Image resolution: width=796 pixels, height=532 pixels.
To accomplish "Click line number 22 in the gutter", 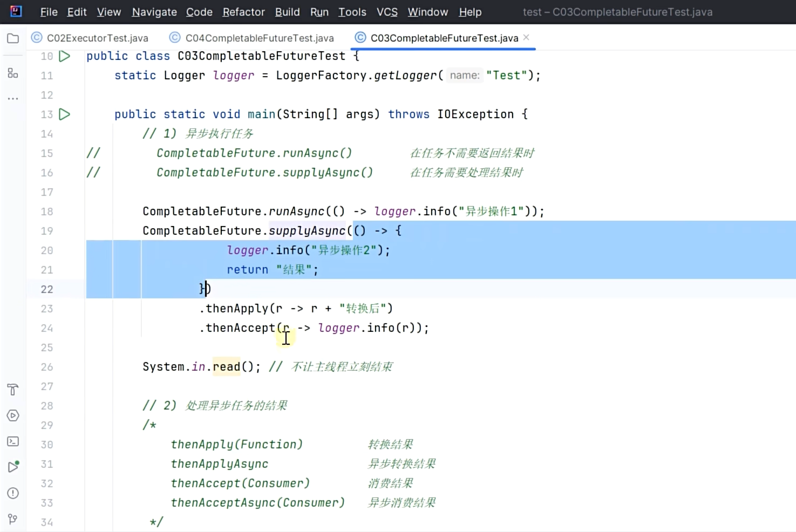I will click(47, 289).
